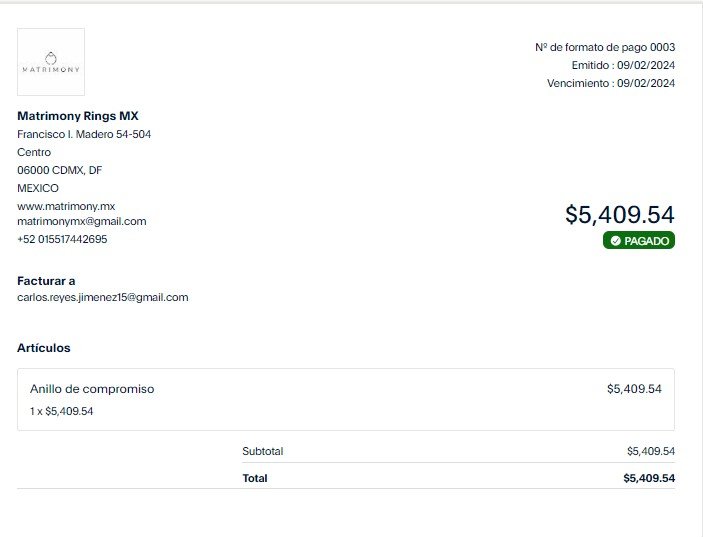Click the Matrimony logo thumbnail
Image resolution: width=703 pixels, height=537 pixels.
(x=51, y=62)
